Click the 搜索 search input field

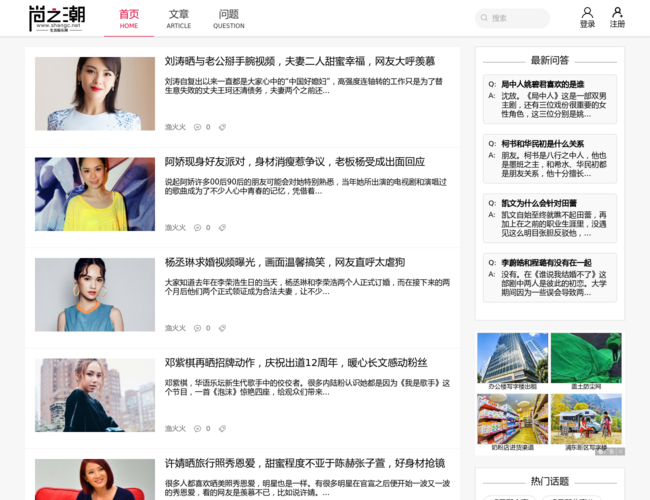512,18
